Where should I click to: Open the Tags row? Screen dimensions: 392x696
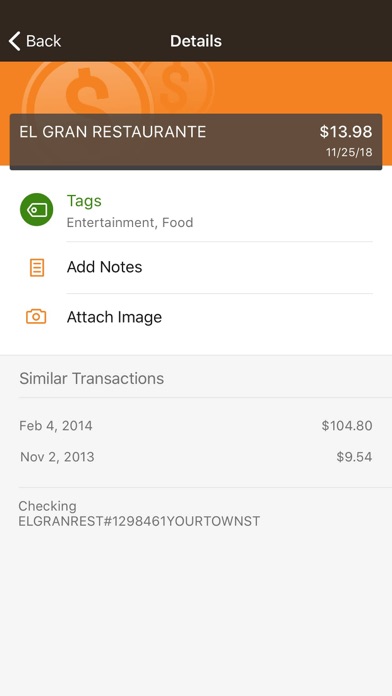(x=196, y=210)
